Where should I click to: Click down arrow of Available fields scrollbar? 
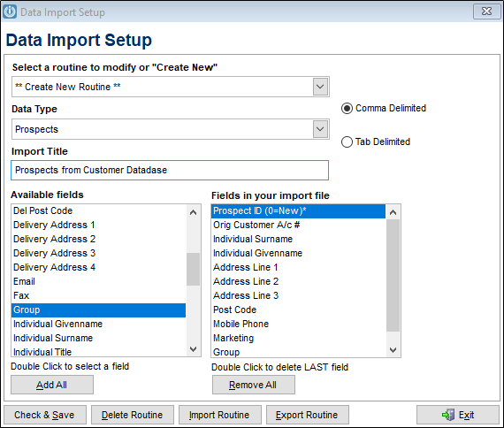point(193,349)
